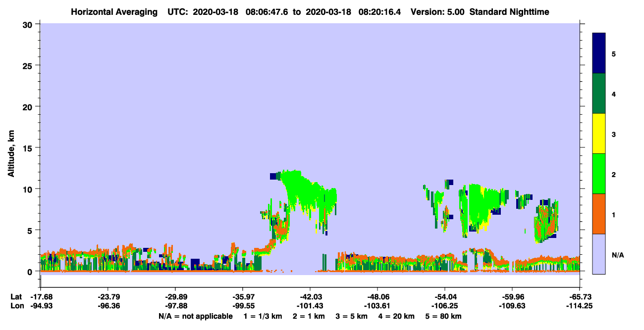Click the yellow colorbar segment for 3
This screenshot has height=330, width=644.
(599, 134)
